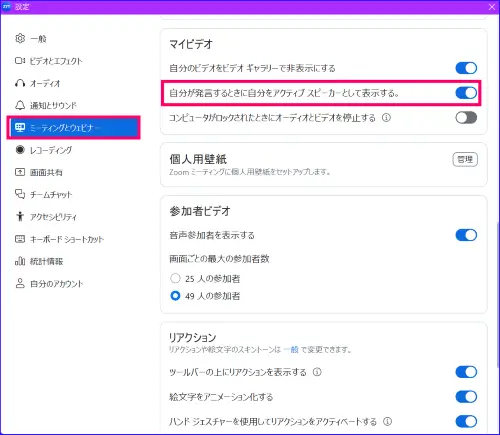Open the 自分のアカウント section
The height and width of the screenshot is (435, 500).
point(73,283)
